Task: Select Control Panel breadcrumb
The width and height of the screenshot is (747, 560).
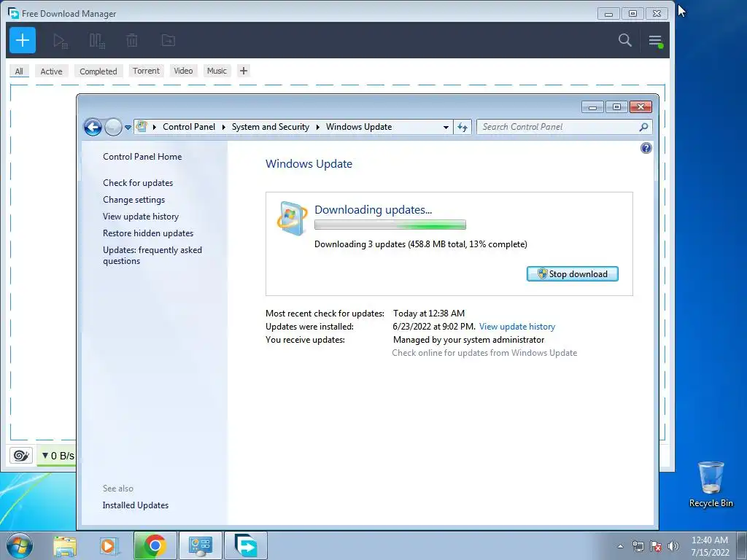Action: pos(189,127)
